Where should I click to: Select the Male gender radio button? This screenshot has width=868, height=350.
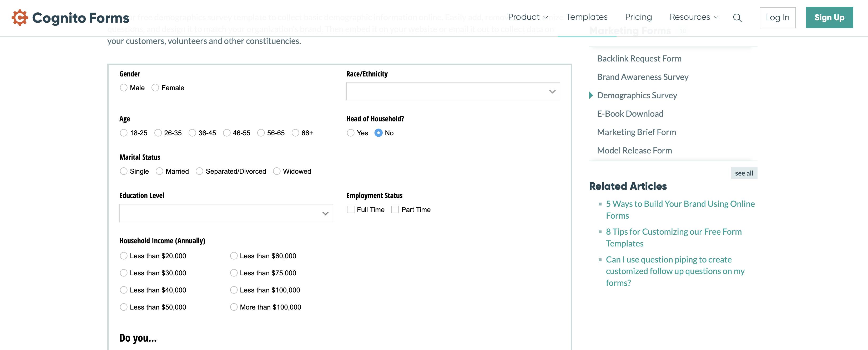(x=123, y=87)
